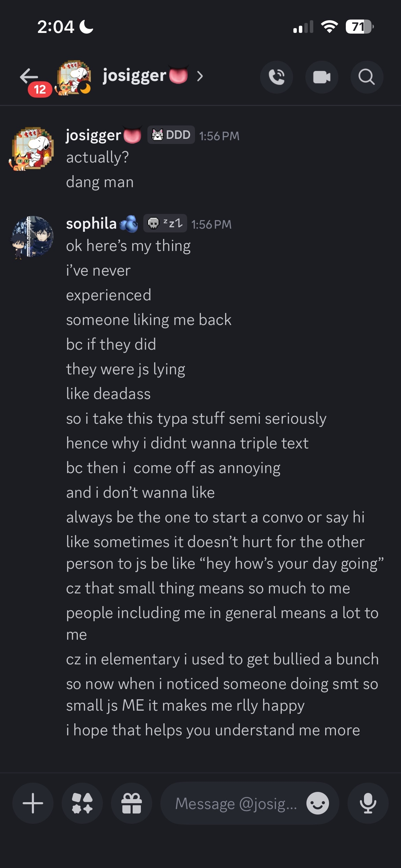Tap the "dang man" message
This screenshot has height=868, width=401.
[x=100, y=182]
